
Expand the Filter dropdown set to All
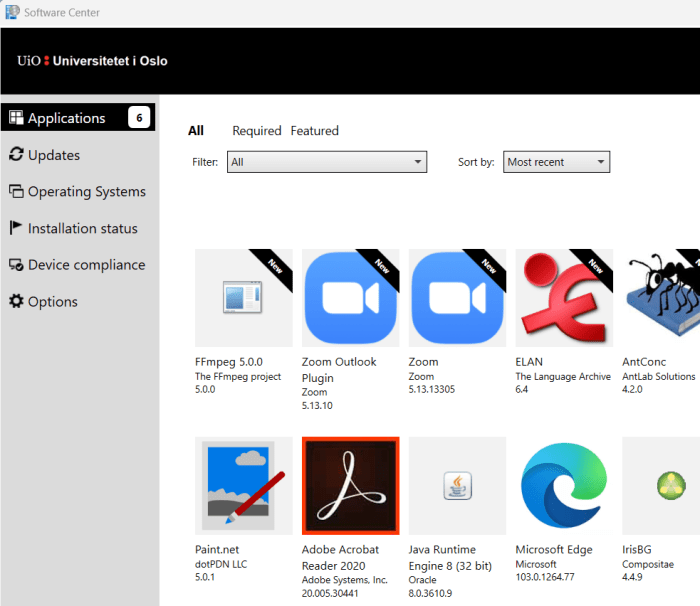point(327,162)
